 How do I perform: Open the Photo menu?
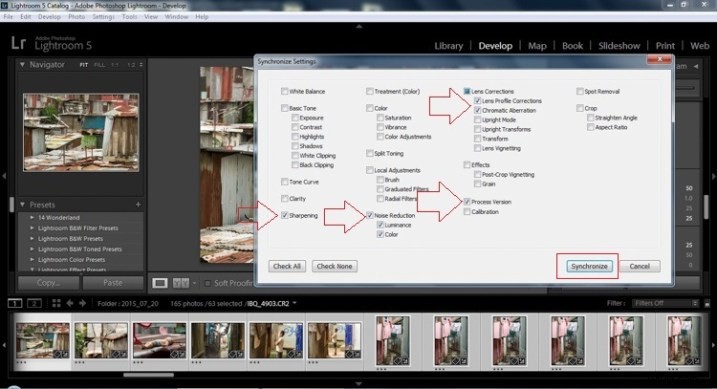click(x=76, y=16)
